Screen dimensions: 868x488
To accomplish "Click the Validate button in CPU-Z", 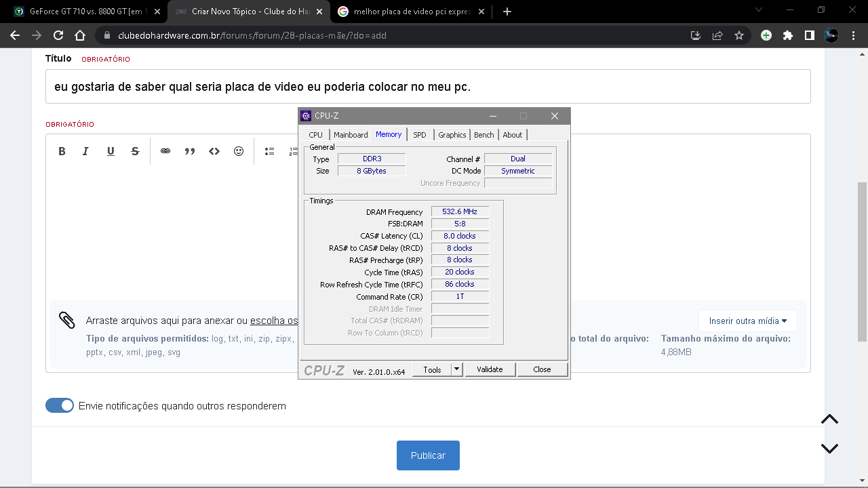I will [490, 369].
